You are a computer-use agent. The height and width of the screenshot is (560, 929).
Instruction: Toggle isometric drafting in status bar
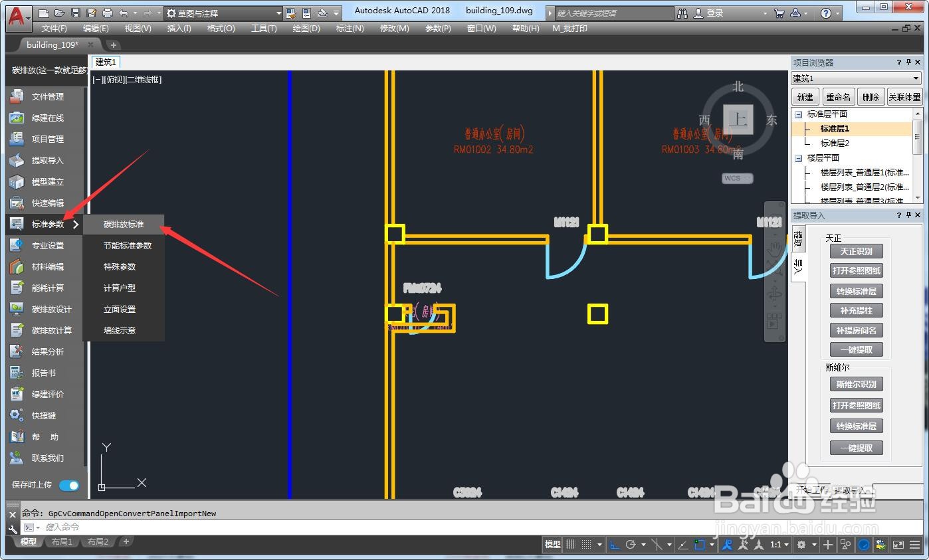[657, 544]
